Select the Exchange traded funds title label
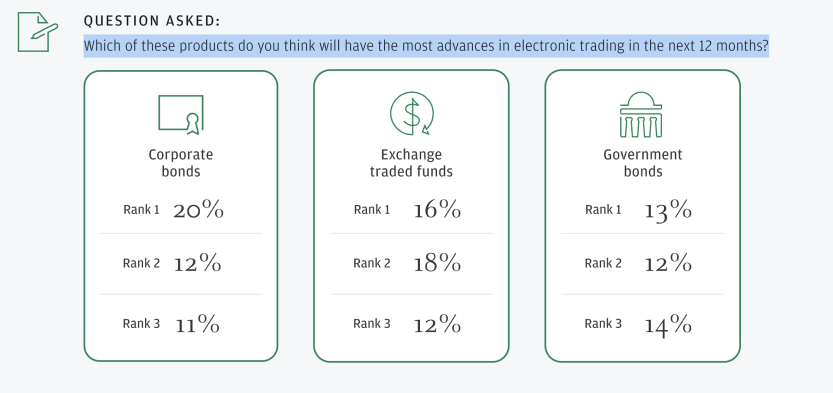The height and width of the screenshot is (393, 833). tap(411, 163)
